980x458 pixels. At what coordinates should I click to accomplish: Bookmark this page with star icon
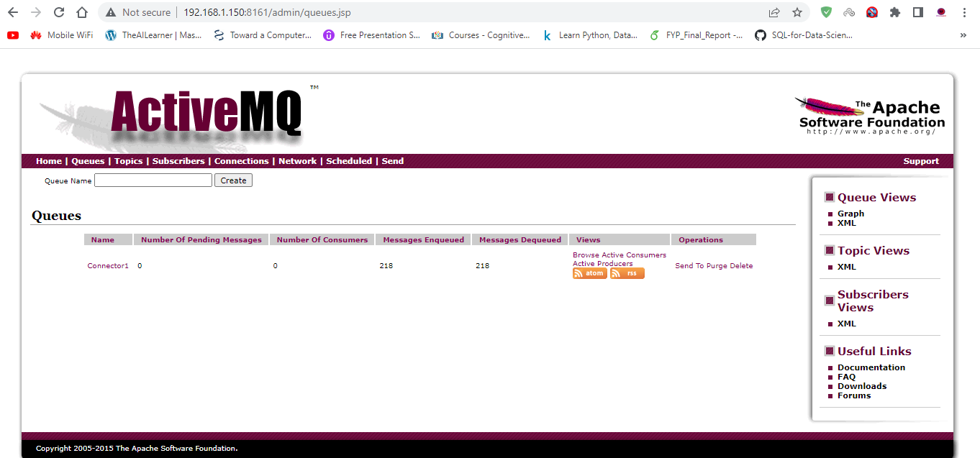[x=797, y=12]
